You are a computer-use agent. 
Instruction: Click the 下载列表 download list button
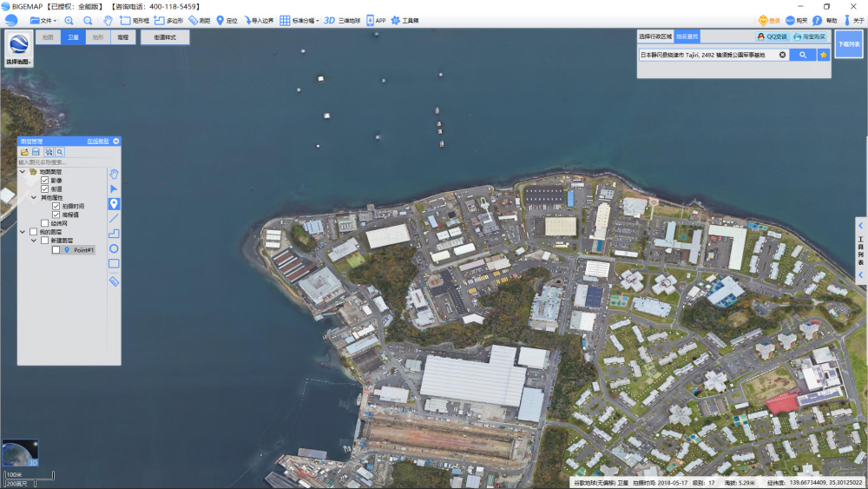848,43
